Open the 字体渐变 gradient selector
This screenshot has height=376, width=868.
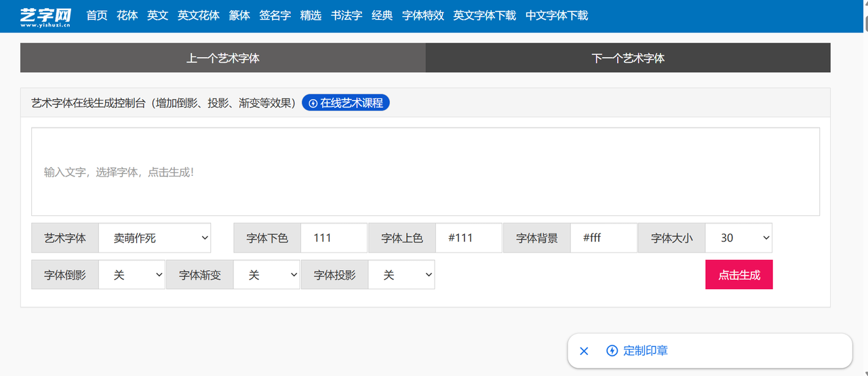click(267, 275)
